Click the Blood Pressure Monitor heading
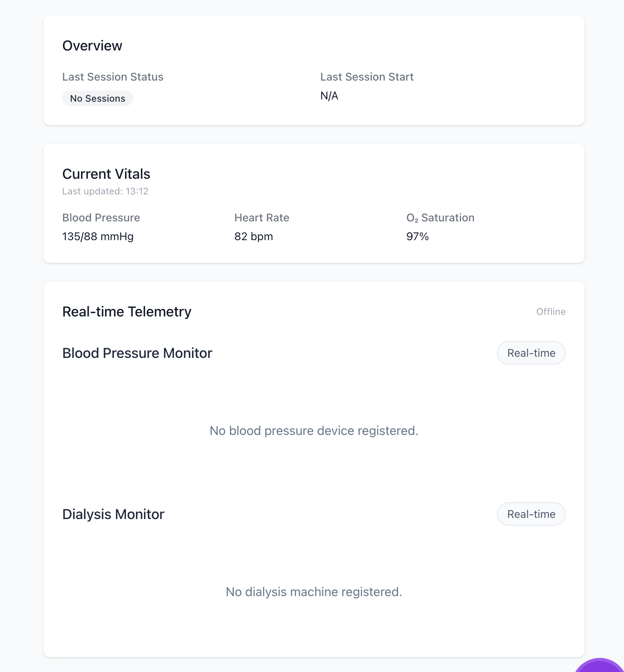 (x=137, y=353)
